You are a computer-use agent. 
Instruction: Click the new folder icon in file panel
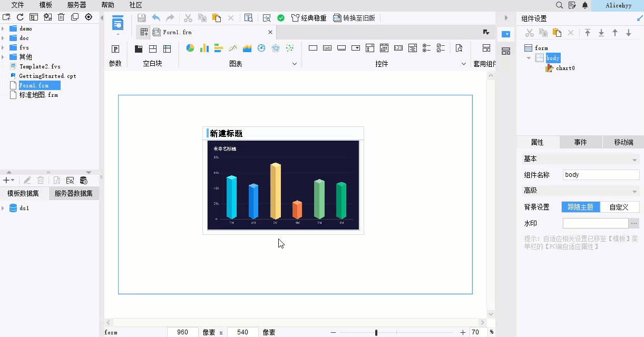pyautogui.click(x=6, y=17)
